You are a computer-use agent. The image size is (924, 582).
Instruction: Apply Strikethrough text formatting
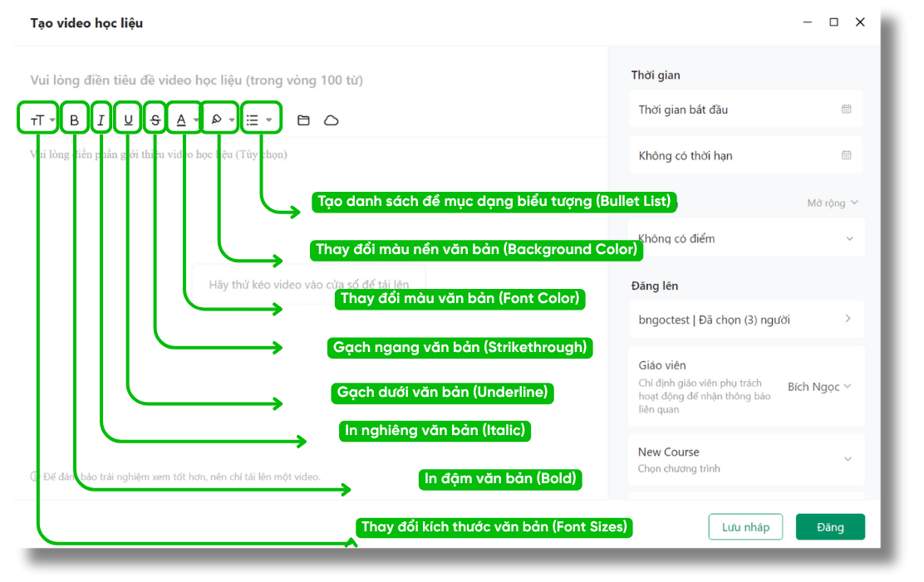click(x=155, y=120)
